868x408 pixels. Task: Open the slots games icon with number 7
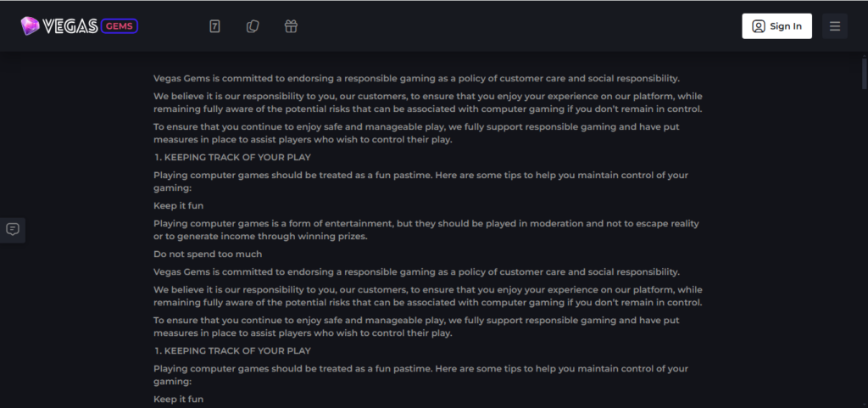(214, 26)
